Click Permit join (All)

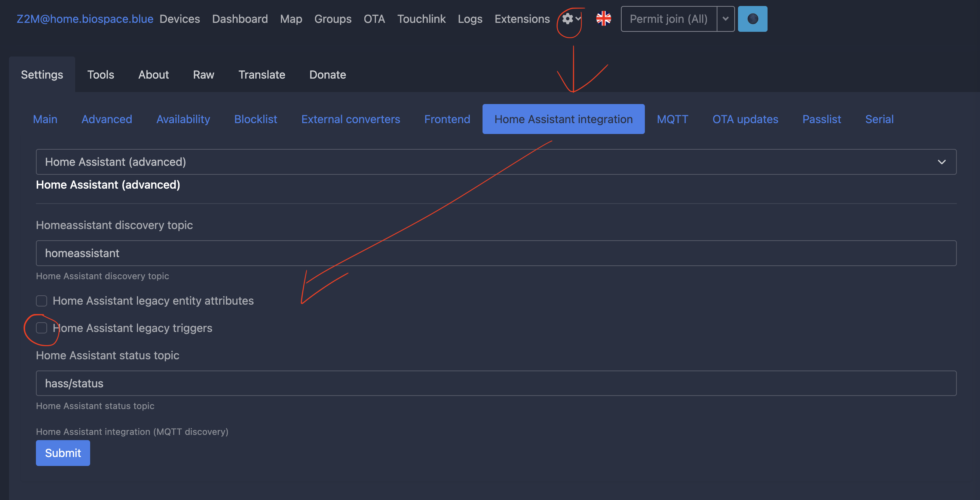pyautogui.click(x=668, y=19)
